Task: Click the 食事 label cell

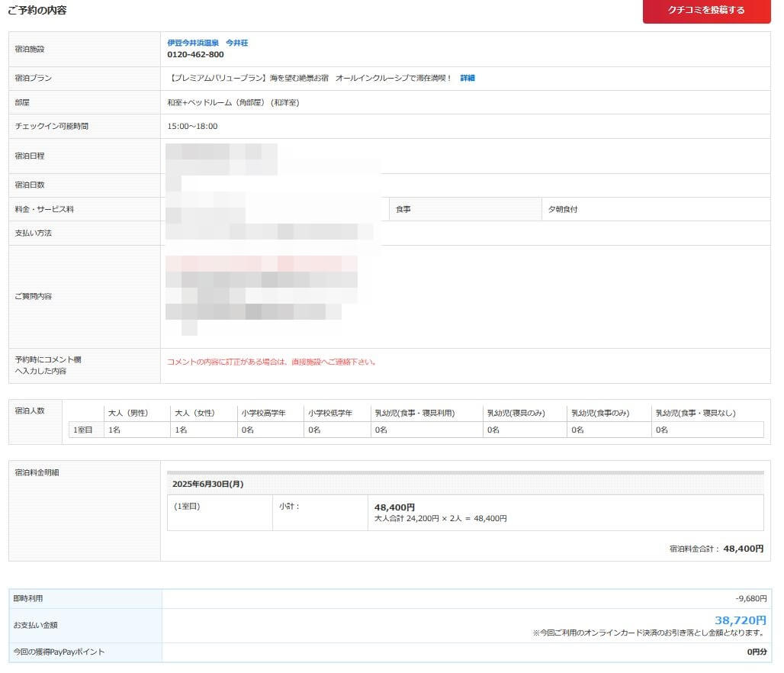Action: (403, 209)
